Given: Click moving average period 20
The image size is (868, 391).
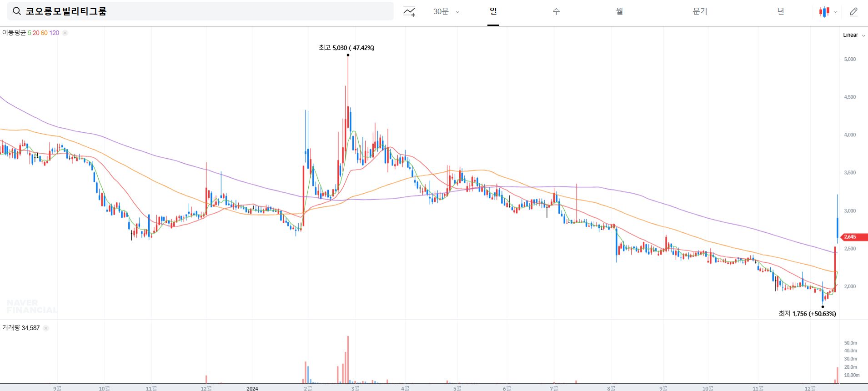Looking at the screenshot, I should [36, 33].
